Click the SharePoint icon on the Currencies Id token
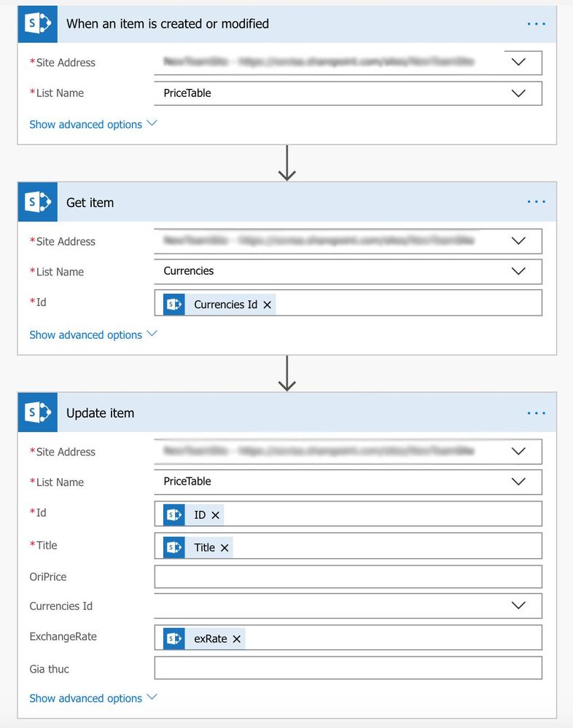573x728 pixels. pos(173,304)
